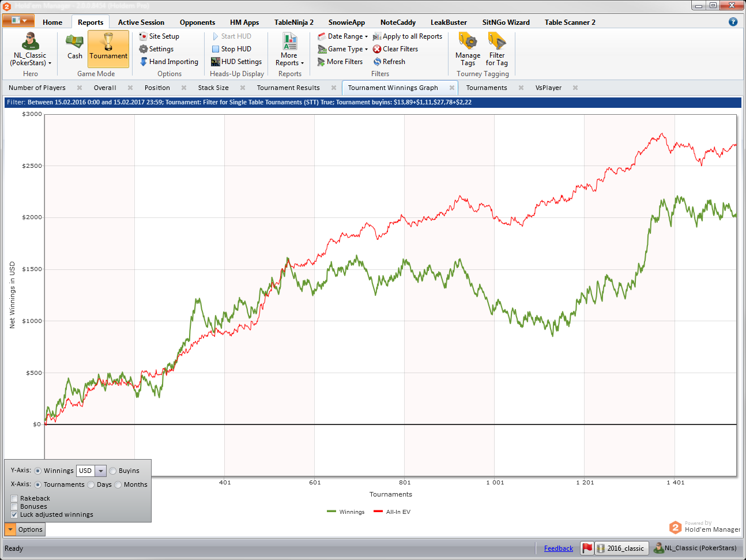Open HUD Settings
The height and width of the screenshot is (560, 746).
pos(236,62)
